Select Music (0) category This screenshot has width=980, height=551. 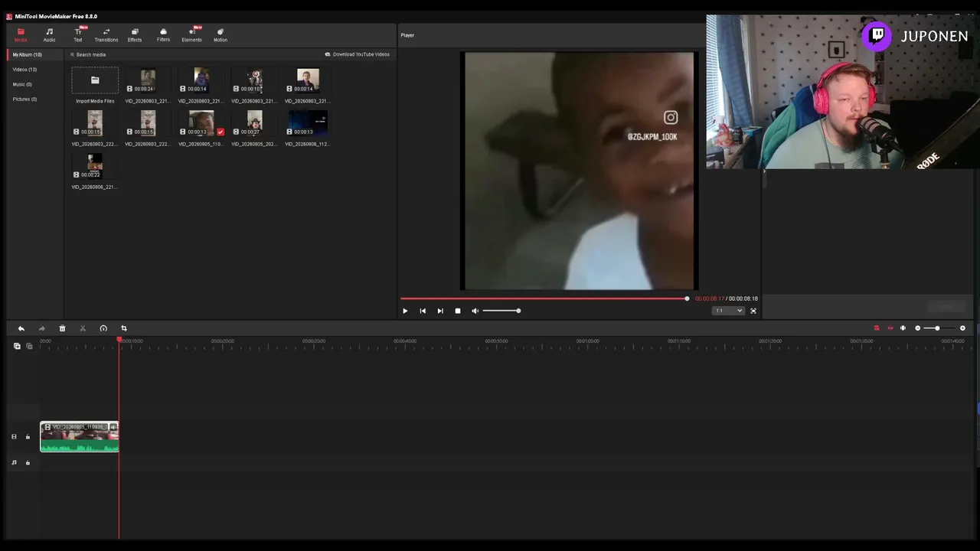point(22,84)
